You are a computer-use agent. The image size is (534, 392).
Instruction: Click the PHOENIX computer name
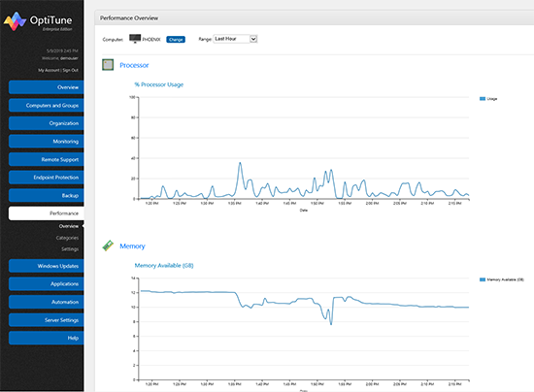click(151, 40)
